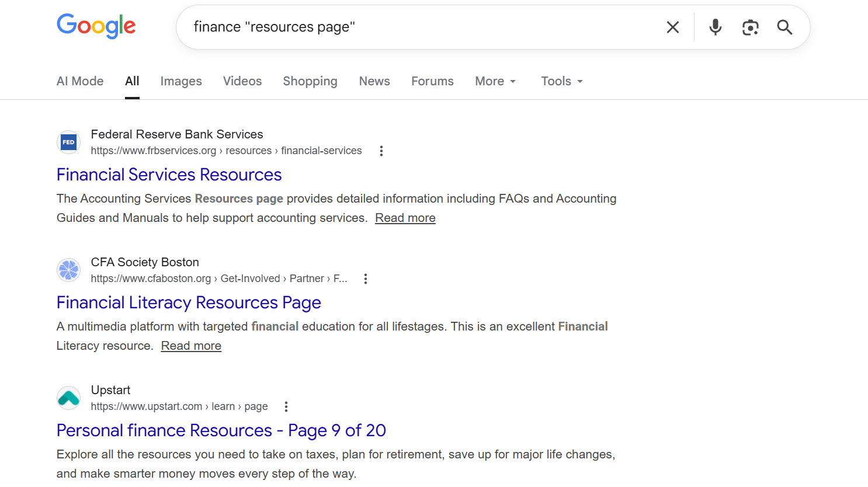Open Google Lens image search
Viewport: 868px width, 487px height.
pos(750,27)
